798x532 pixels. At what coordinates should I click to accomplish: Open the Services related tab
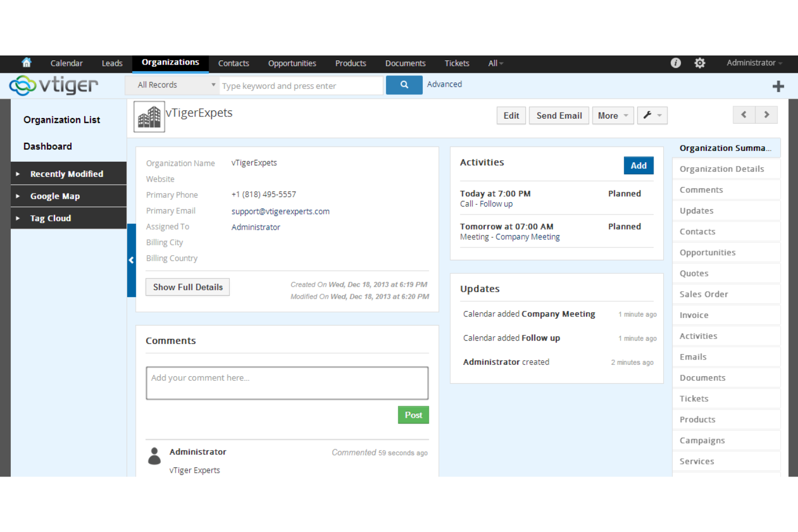[726, 461]
